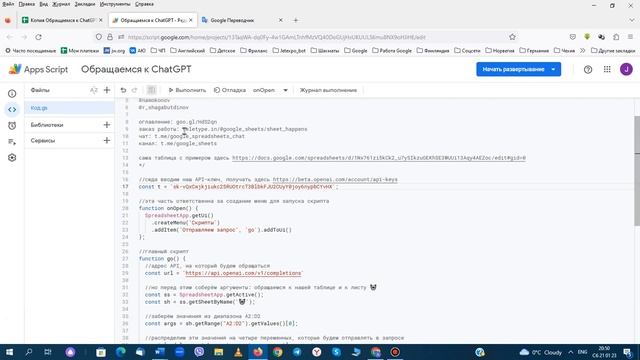Open the Инструменты menu

116,4
